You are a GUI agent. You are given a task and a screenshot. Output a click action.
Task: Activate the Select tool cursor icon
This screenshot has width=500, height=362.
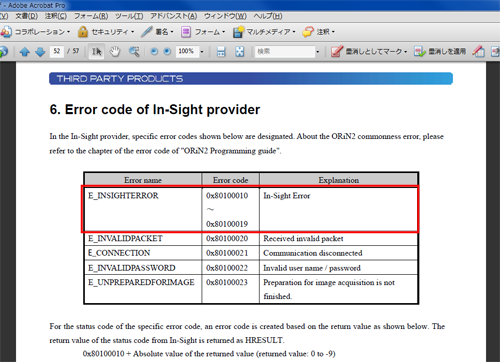click(x=96, y=52)
